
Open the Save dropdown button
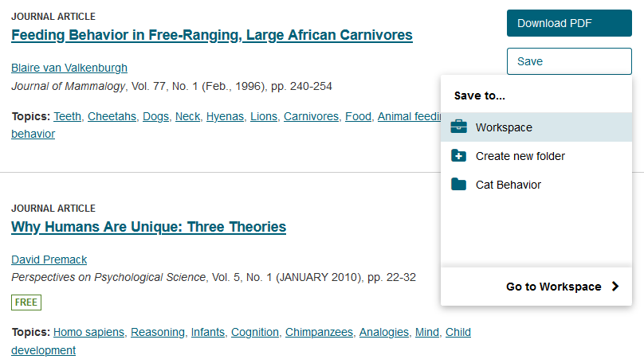[x=569, y=61]
